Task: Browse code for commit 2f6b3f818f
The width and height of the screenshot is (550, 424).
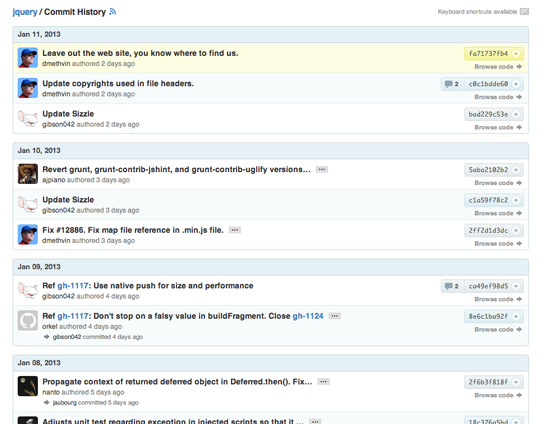Action: click(x=498, y=395)
